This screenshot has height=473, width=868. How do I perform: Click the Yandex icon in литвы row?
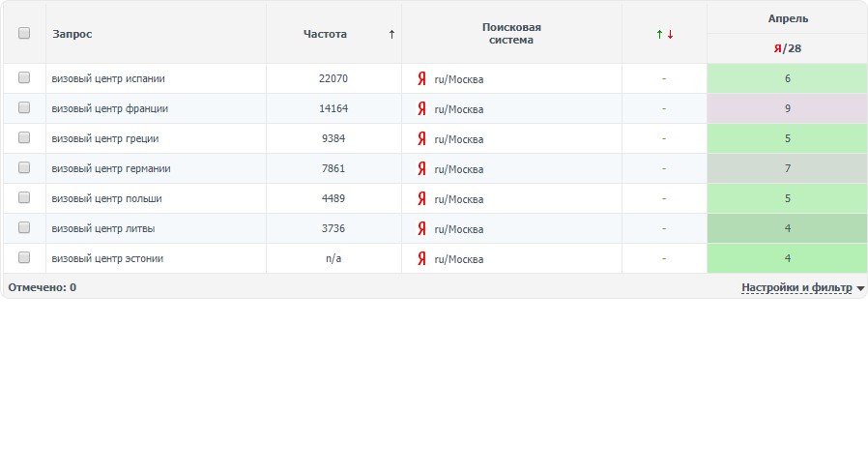421,228
